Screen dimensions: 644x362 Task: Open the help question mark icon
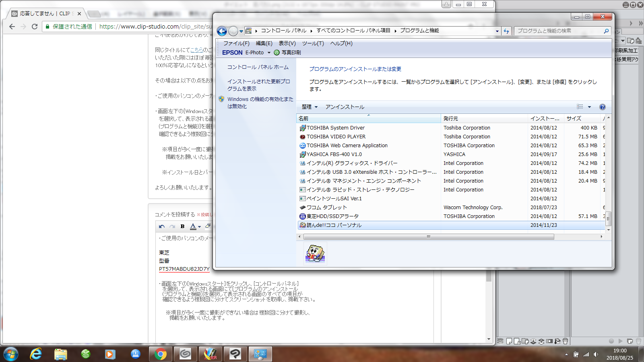click(602, 107)
